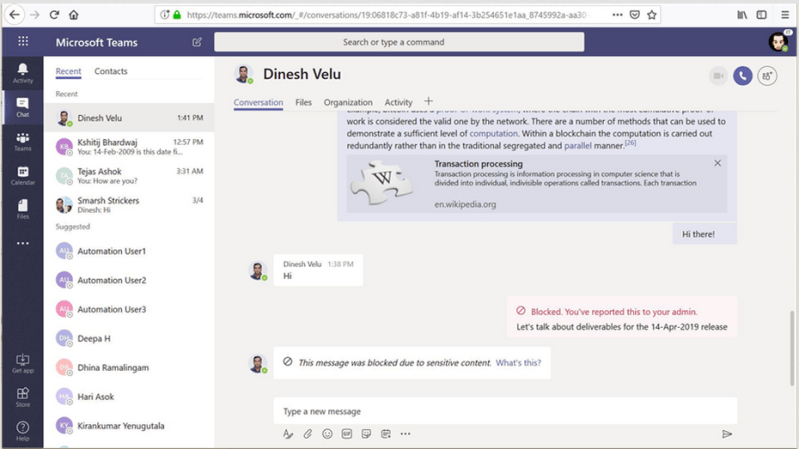This screenshot has height=449, width=799.
Task: Open the Tejas Ashok chat
Action: (129, 176)
